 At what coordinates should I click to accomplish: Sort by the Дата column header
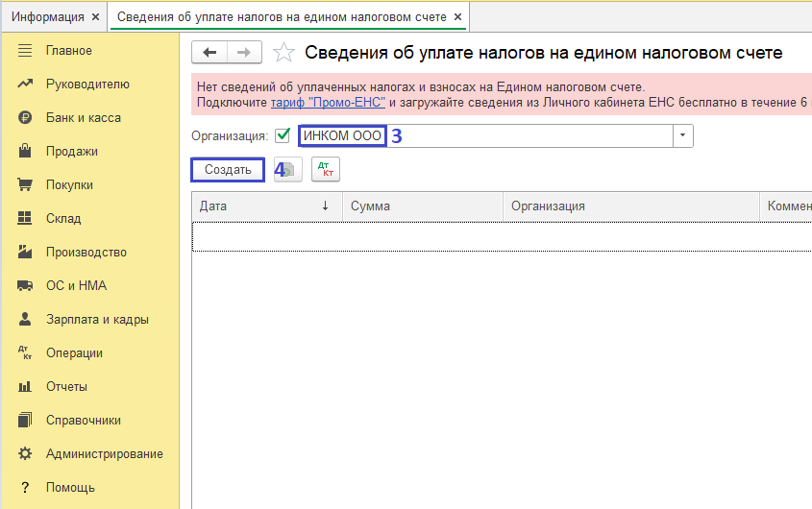point(259,206)
